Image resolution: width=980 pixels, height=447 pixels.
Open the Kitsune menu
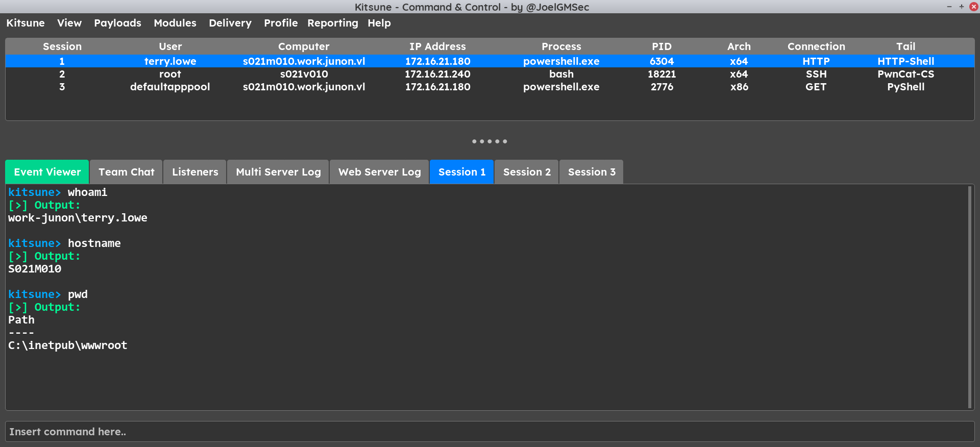pos(26,23)
